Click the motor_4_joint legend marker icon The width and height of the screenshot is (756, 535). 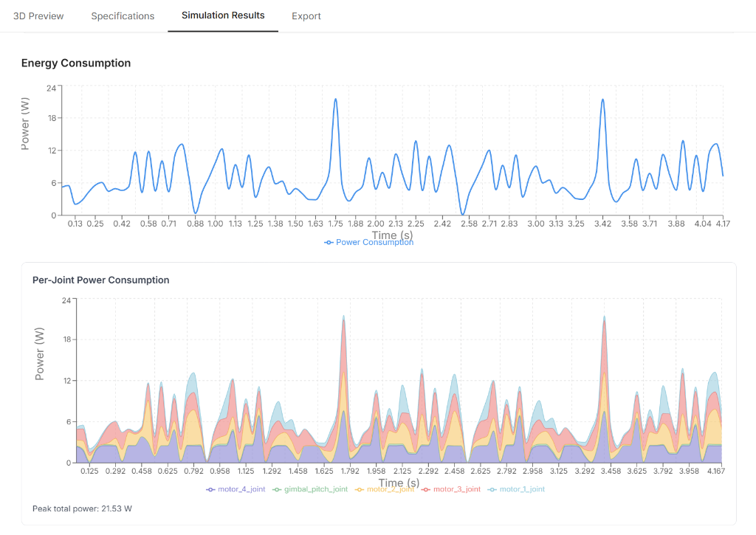click(212, 489)
